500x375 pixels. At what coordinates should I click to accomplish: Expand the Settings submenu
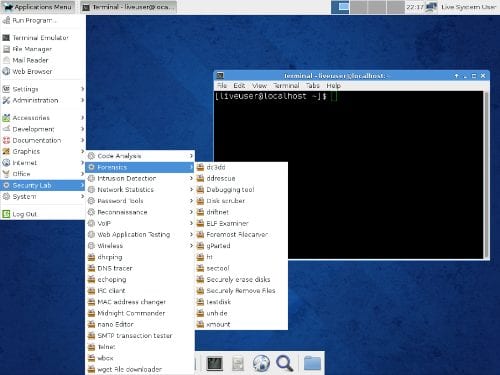(43, 89)
